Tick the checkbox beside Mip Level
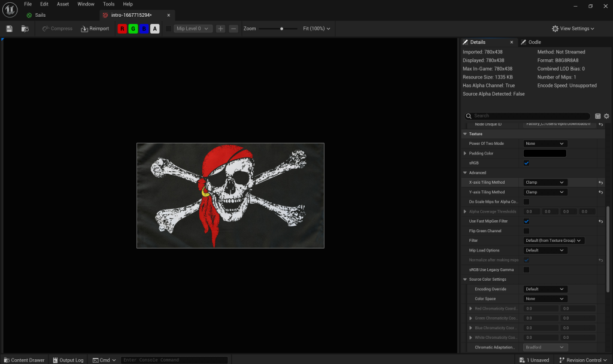Screen dimensions: 613x364 pos(168,29)
